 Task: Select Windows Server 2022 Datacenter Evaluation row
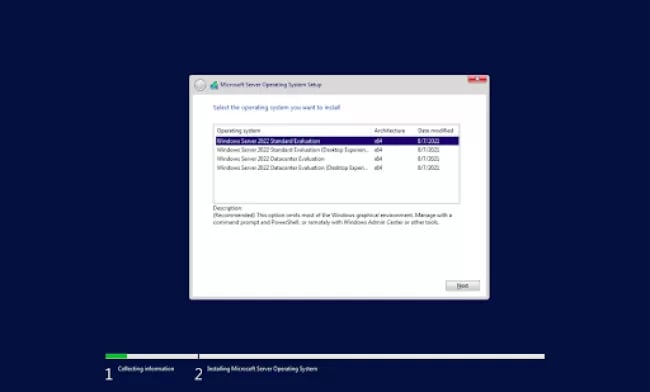click(337, 159)
